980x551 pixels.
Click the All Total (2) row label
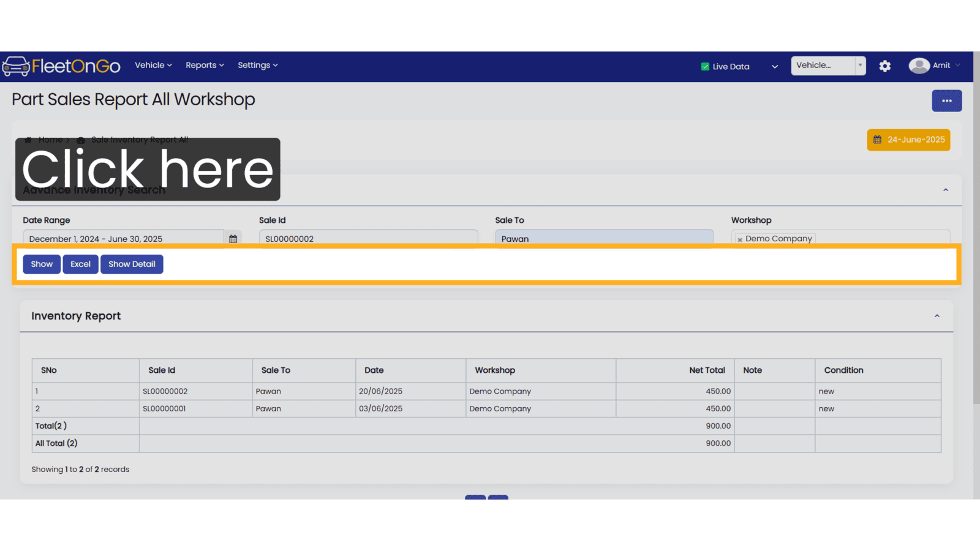pyautogui.click(x=56, y=443)
